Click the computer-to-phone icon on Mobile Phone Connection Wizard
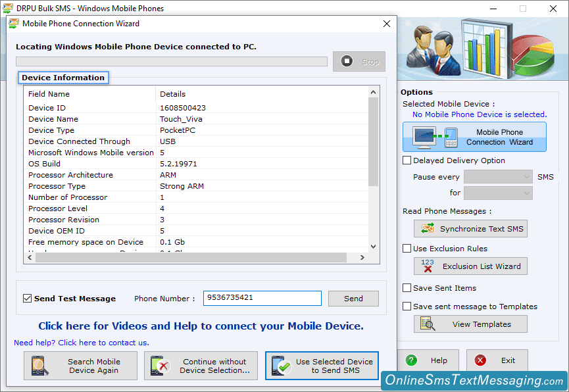The width and height of the screenshot is (569, 392). tap(435, 137)
